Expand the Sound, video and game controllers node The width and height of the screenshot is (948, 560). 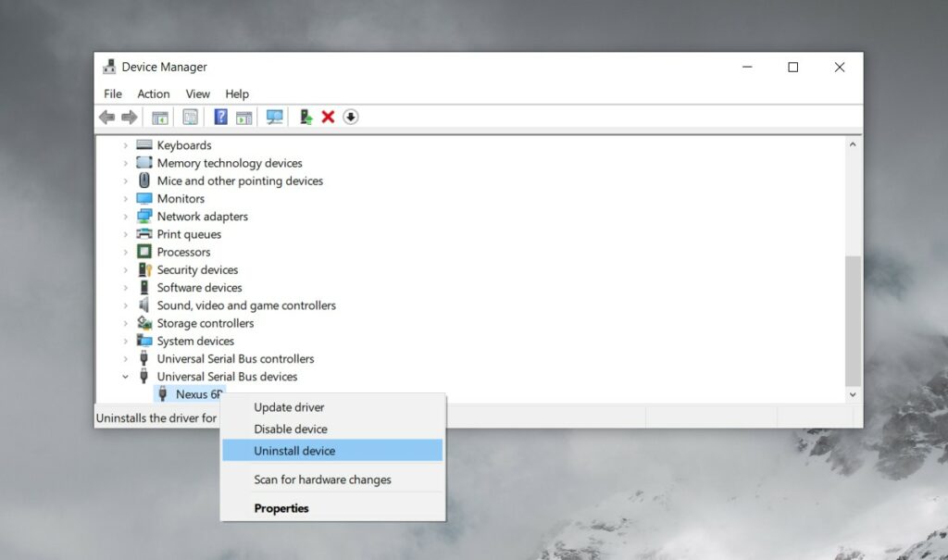click(126, 305)
